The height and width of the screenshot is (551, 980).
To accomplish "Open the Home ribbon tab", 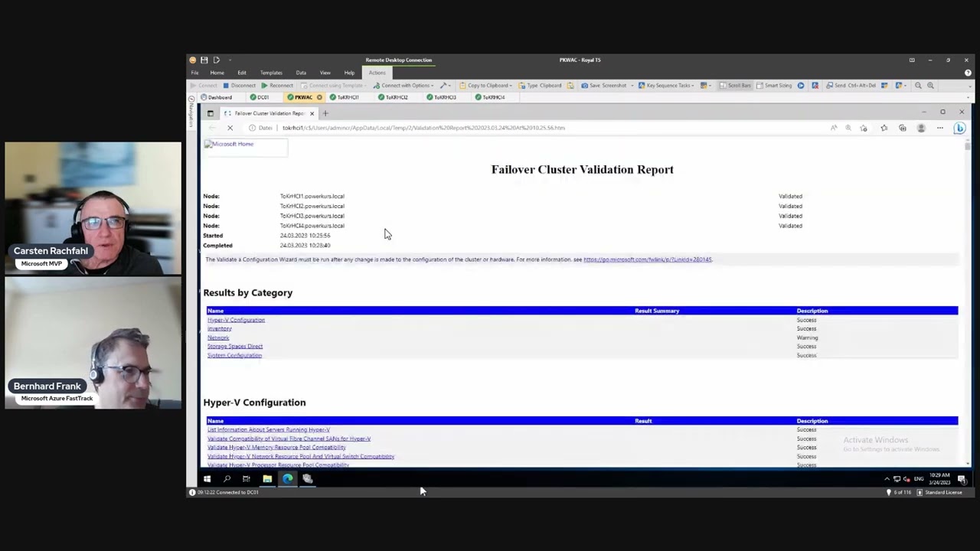I will tap(217, 73).
